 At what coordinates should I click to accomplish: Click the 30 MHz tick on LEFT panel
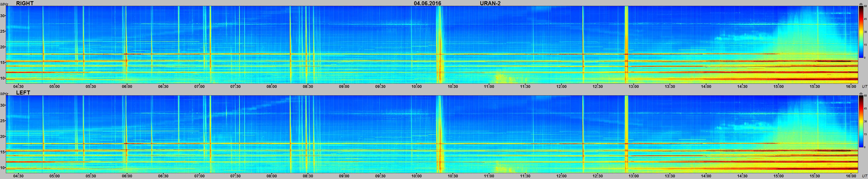click(x=3, y=105)
